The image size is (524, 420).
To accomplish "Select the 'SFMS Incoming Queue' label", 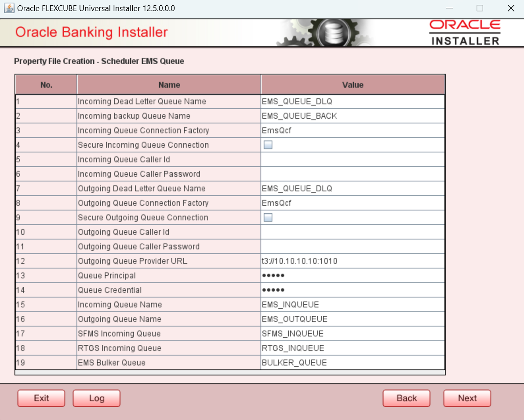I will pyautogui.click(x=119, y=334).
